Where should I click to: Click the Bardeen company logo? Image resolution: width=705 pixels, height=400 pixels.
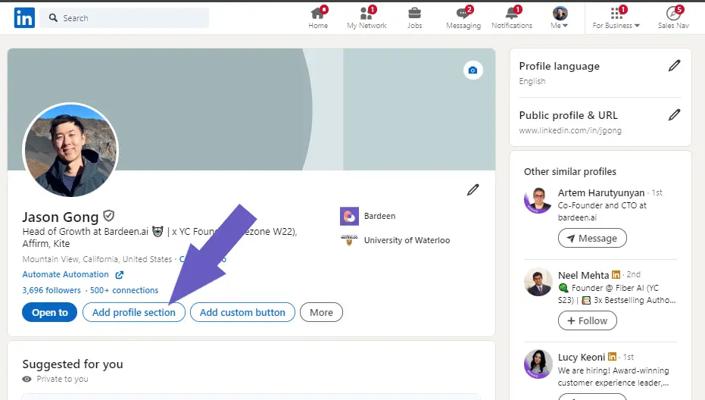point(349,216)
